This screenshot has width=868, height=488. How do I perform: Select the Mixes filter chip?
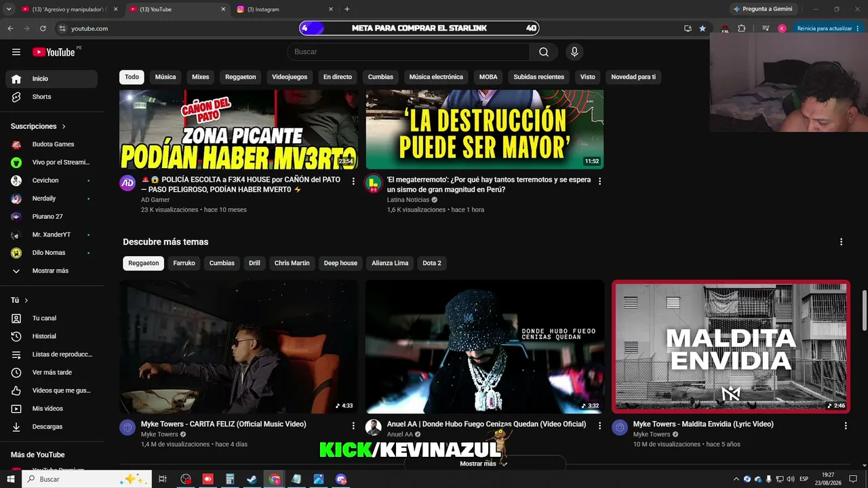[201, 77]
